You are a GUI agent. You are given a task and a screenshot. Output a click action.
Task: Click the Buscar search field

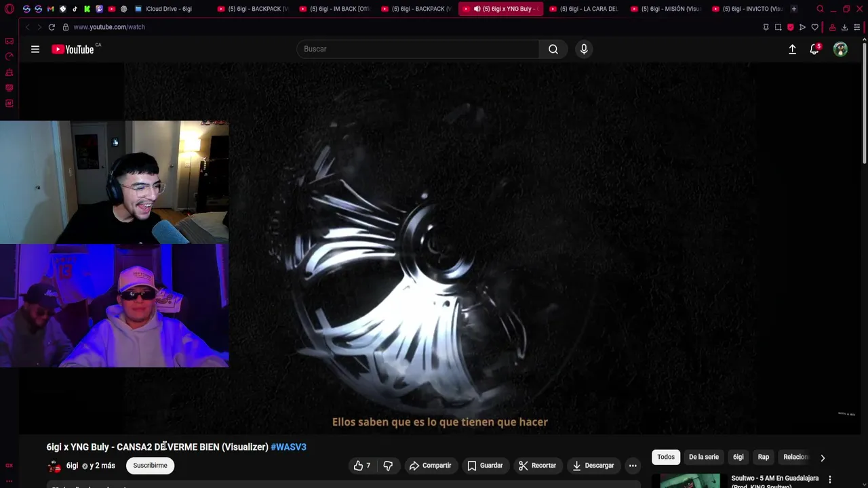point(418,49)
